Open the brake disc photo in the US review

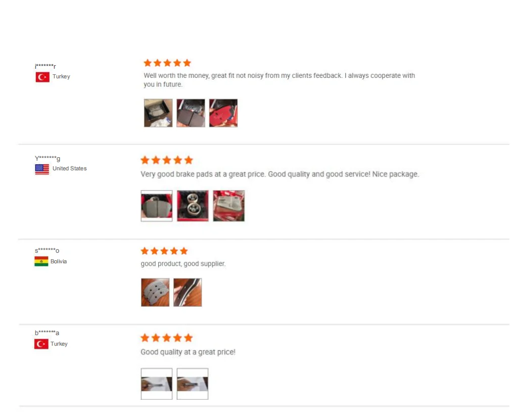click(x=193, y=206)
